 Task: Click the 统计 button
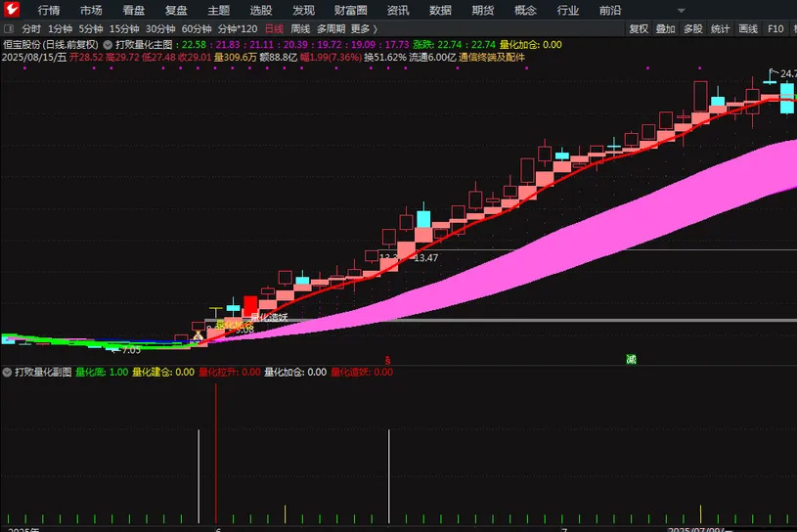(721, 29)
